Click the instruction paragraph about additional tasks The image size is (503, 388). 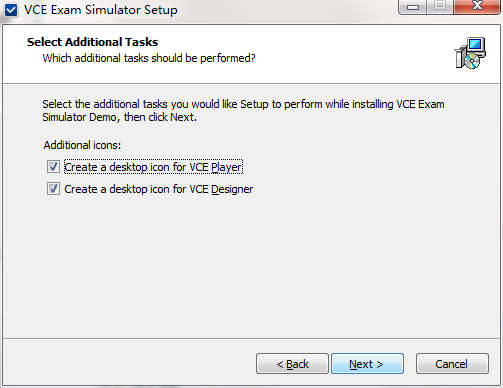point(243,111)
